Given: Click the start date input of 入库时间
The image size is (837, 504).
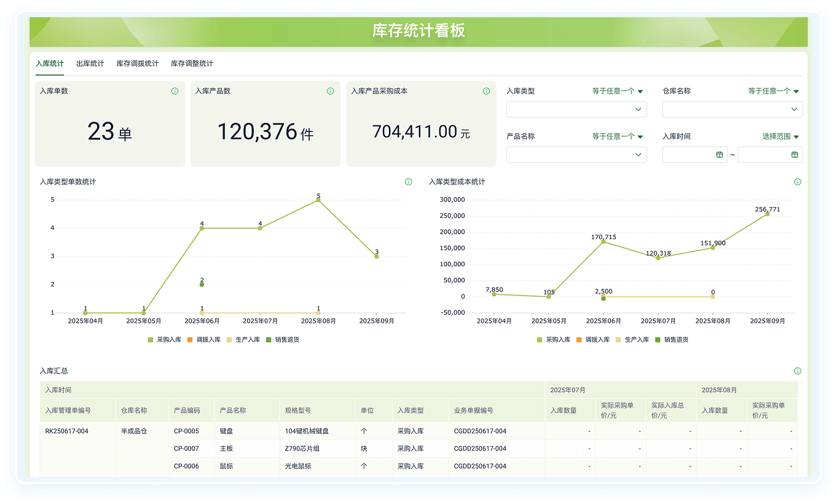Looking at the screenshot, I should pyautogui.click(x=695, y=155).
